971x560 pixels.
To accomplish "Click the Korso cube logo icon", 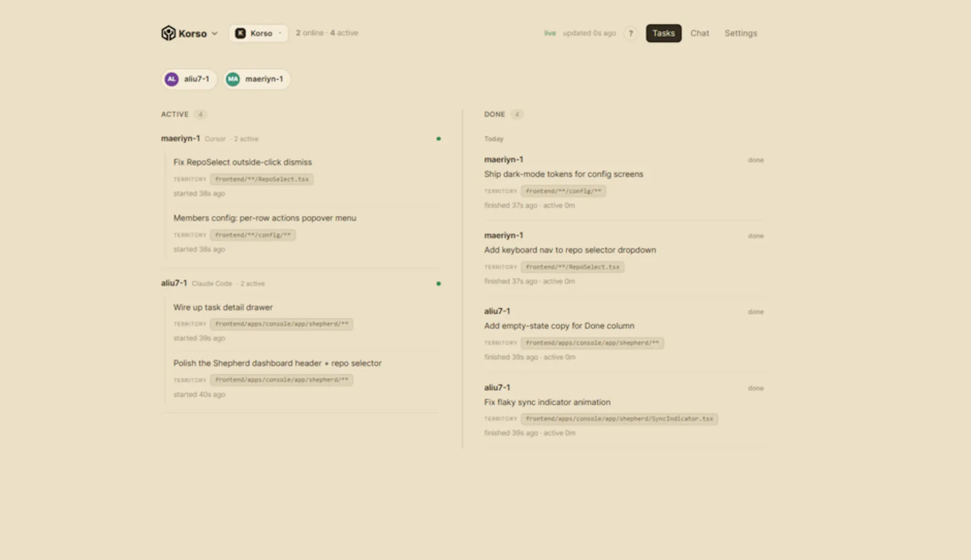I will pyautogui.click(x=168, y=33).
